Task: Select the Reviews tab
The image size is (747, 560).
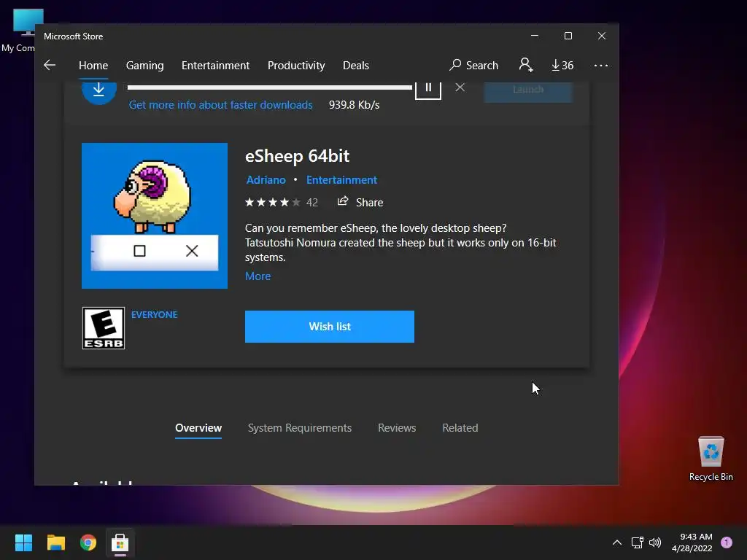Action: tap(397, 428)
